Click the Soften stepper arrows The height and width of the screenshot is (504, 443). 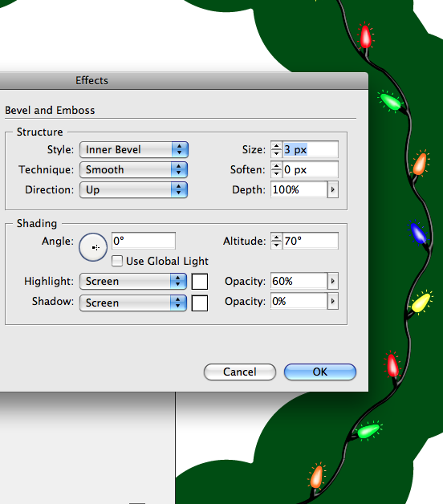click(276, 169)
